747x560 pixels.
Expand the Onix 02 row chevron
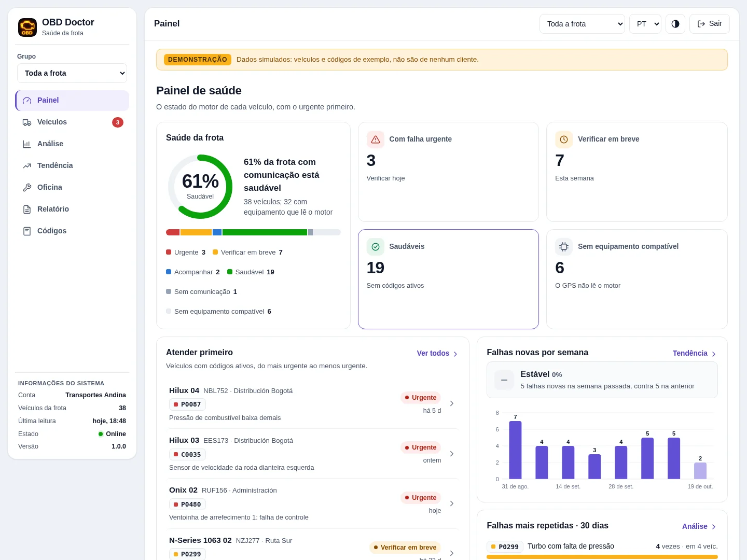[452, 503]
